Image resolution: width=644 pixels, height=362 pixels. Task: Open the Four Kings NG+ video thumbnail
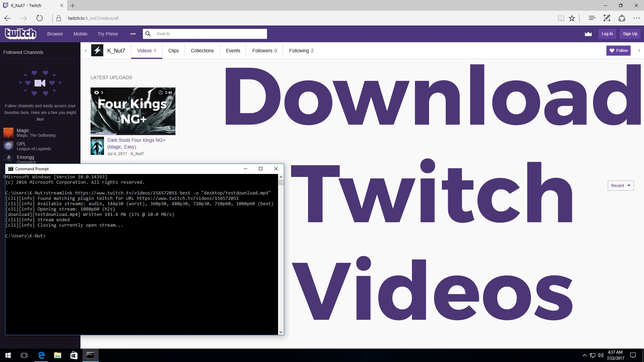click(x=133, y=111)
